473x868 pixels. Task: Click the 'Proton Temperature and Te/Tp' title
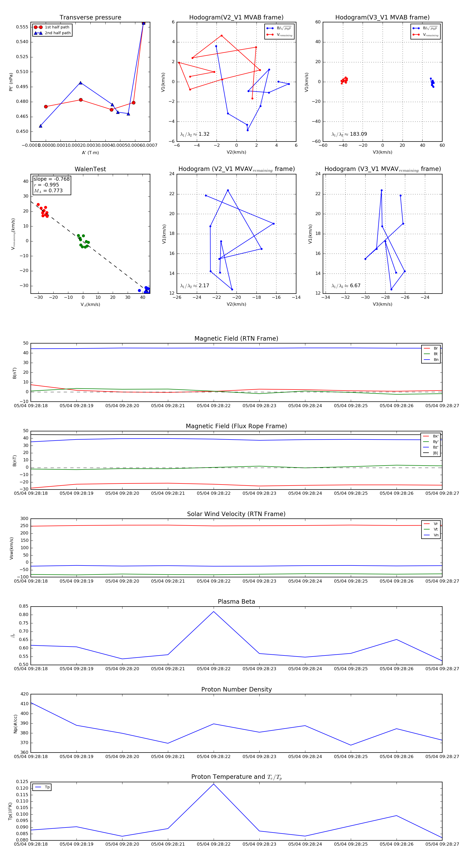(x=236, y=777)
